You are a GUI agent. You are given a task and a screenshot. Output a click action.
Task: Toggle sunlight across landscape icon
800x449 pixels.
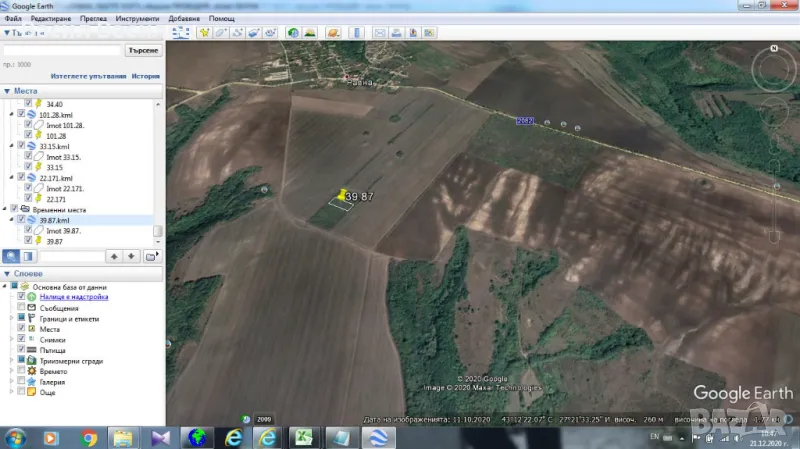pos(310,33)
